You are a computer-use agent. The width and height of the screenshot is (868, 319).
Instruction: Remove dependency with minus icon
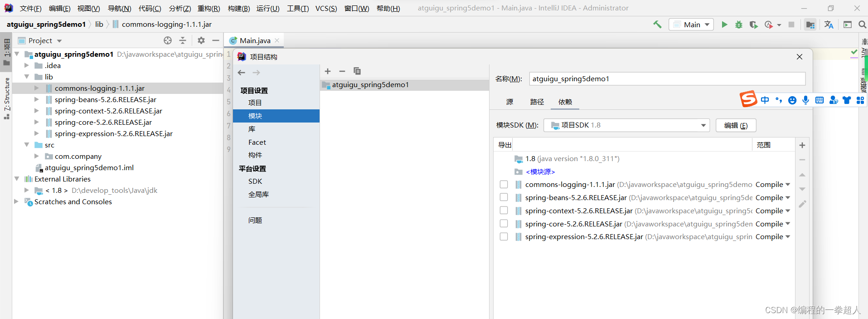[802, 160]
